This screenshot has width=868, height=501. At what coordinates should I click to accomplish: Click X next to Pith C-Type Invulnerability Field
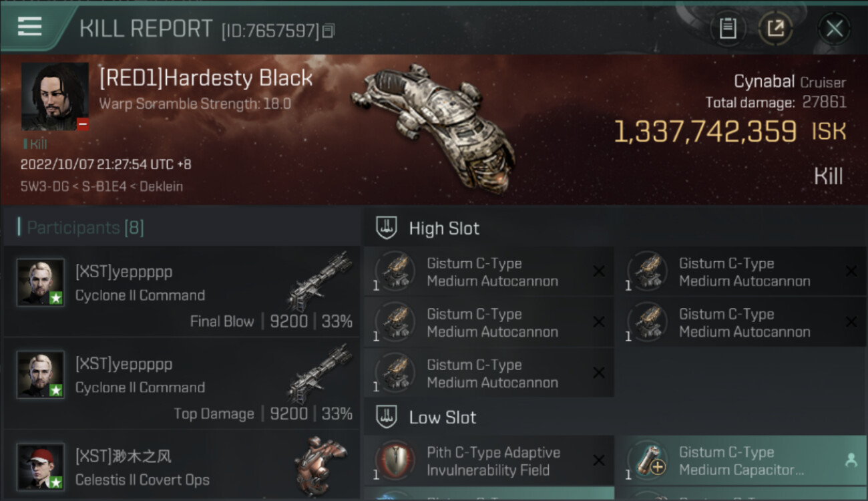599,460
